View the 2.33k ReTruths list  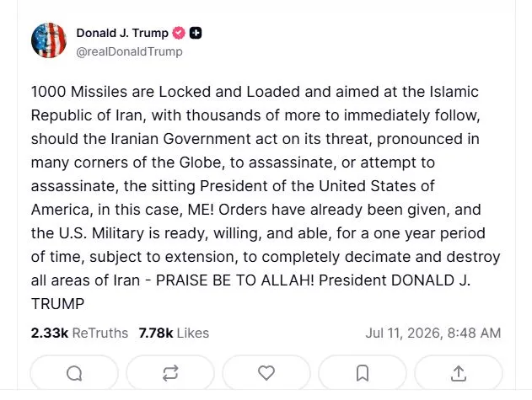tap(79, 333)
